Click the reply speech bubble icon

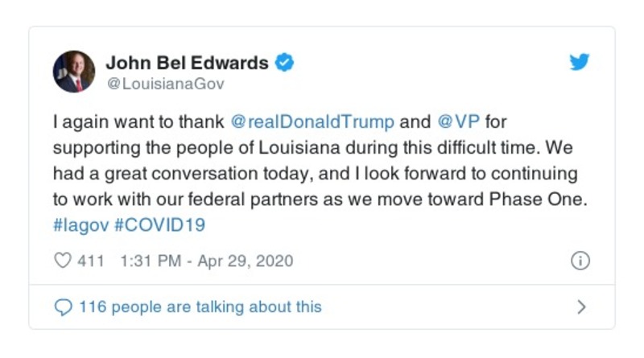click(x=62, y=307)
